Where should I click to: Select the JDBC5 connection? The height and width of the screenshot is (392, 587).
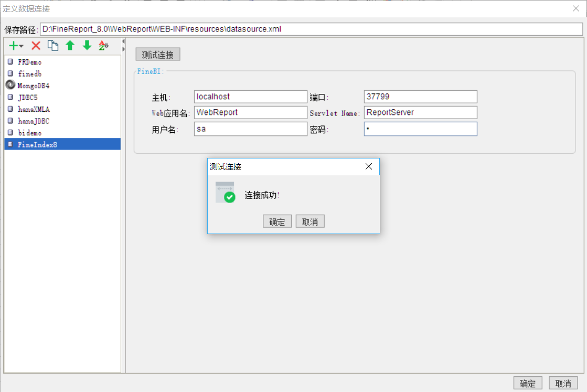pos(62,98)
